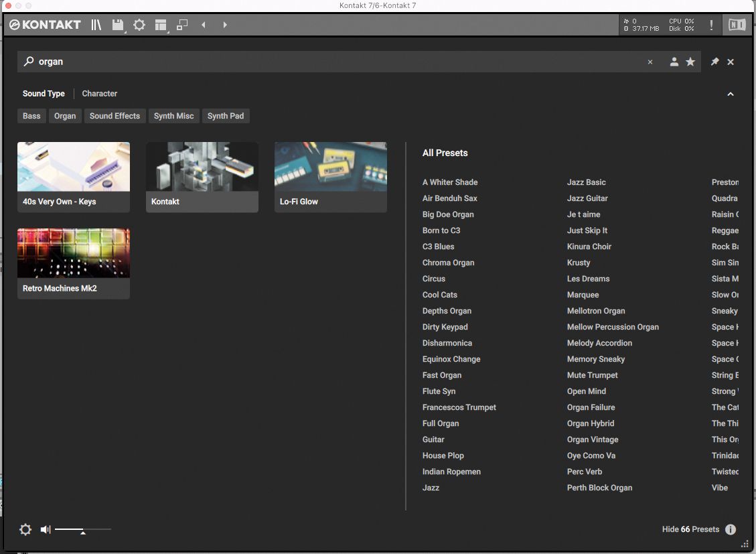Enable the Synth Pad sound type filter

tap(226, 116)
